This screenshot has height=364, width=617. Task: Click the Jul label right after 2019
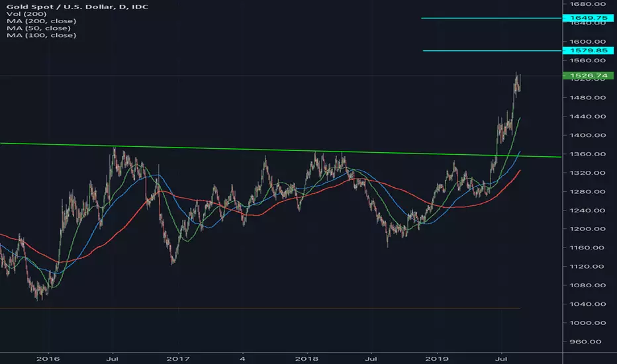pos(501,359)
